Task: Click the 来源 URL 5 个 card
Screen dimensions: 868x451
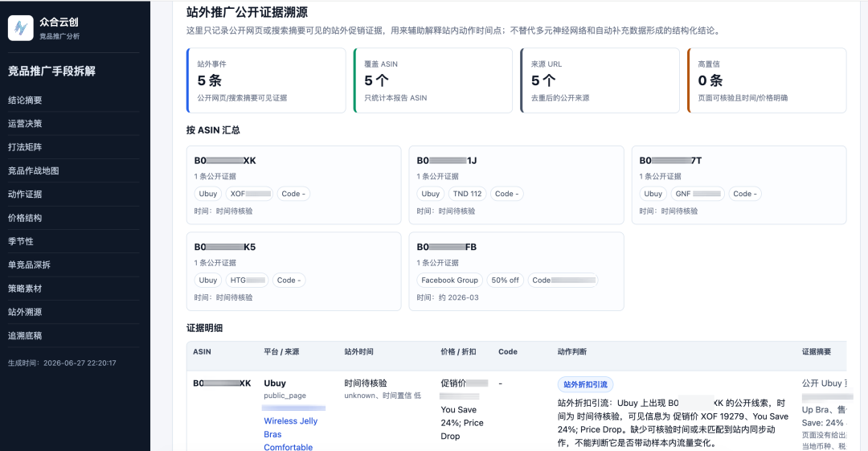Action: pos(600,80)
